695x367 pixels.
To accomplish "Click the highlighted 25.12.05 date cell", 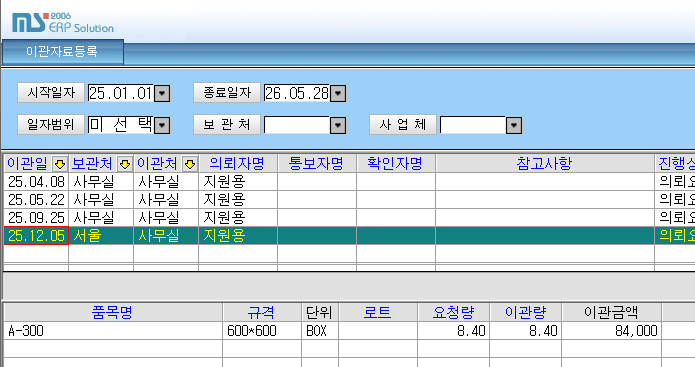I will (x=36, y=236).
